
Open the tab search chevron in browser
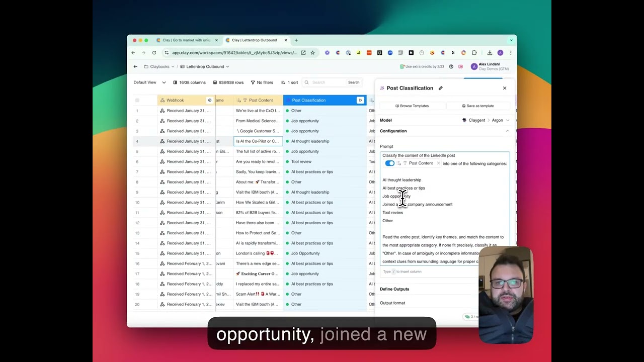point(511,40)
